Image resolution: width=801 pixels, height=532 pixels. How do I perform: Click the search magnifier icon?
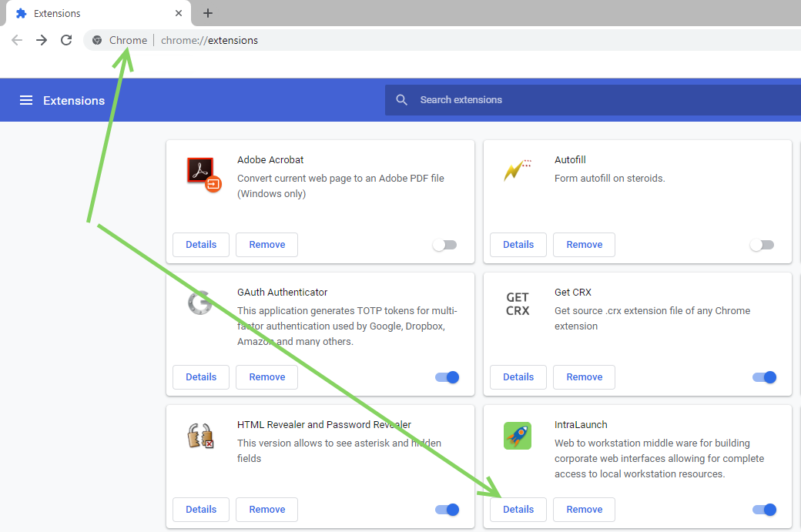401,100
